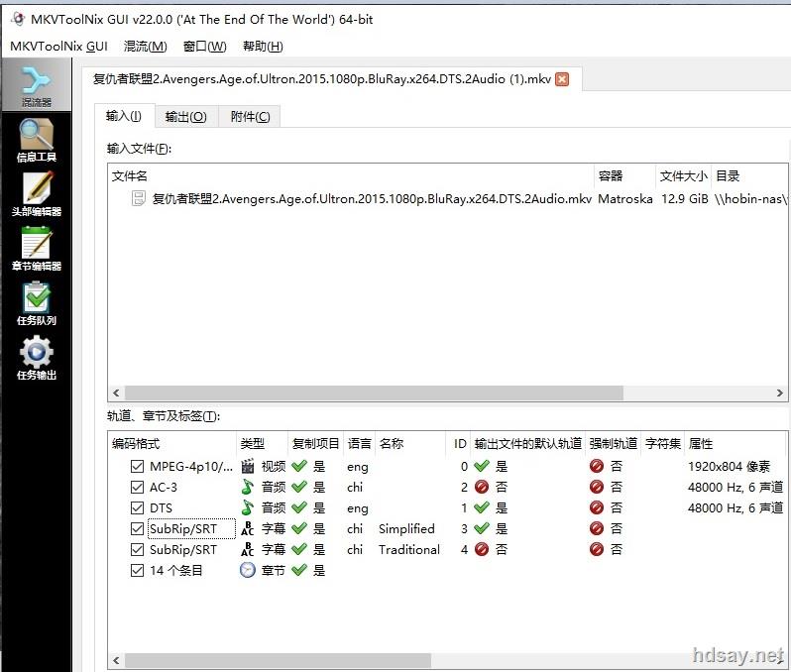Click the red default-track icon of AC-3 row
791x672 pixels.
482,487
